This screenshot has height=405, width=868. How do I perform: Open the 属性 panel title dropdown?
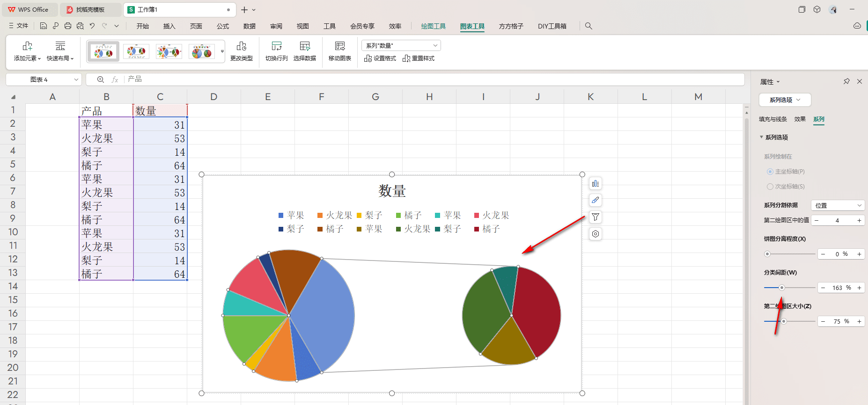click(778, 82)
